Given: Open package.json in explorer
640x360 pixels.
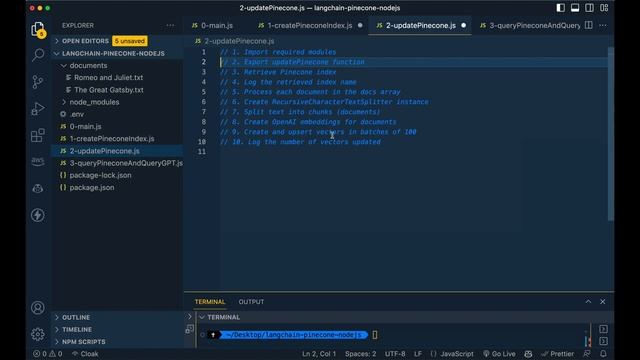Looking at the screenshot, I should (x=91, y=188).
